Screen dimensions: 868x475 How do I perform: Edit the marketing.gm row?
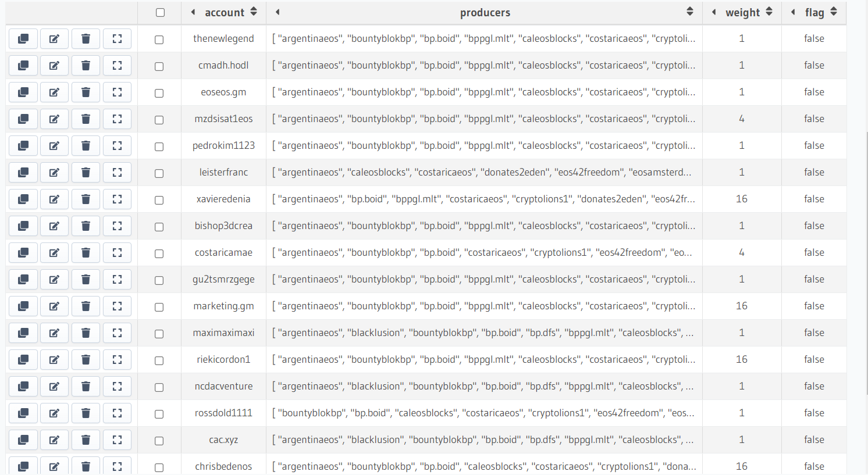click(54, 306)
